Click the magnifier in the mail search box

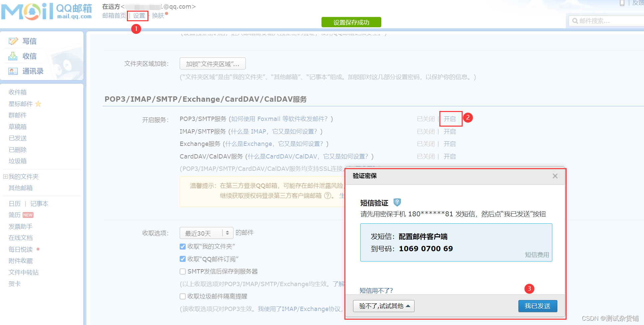tap(575, 21)
